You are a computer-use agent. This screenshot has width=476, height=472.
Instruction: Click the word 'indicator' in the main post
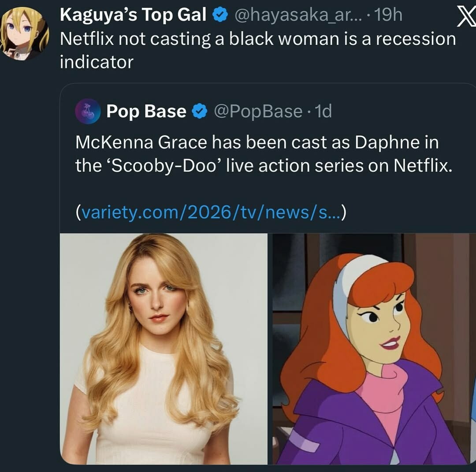[96, 62]
